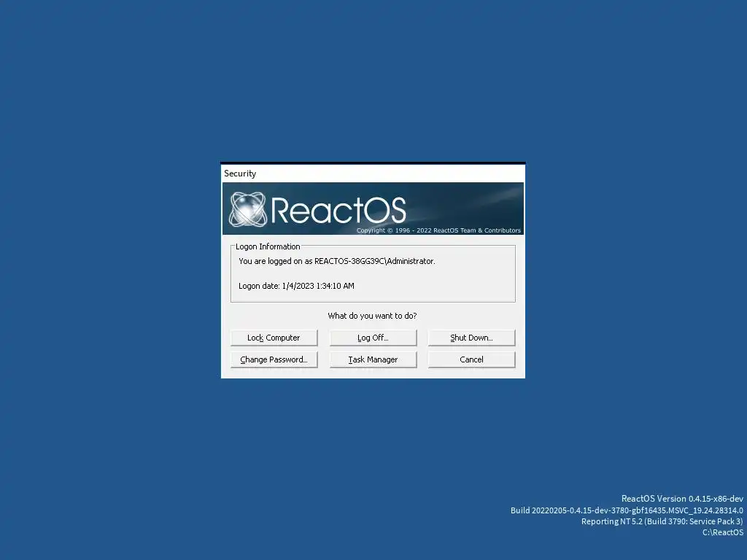Screen dimensions: 747x560
Task: Click the 'C:\ReactOS' path text
Action: click(x=723, y=532)
